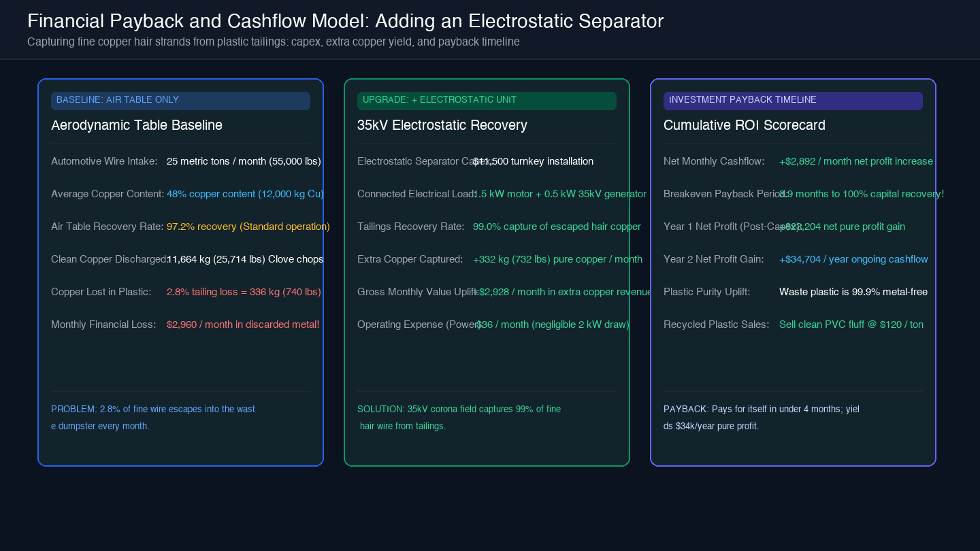Click the 'PROBLEM: 2.8% of fine wire escapes' footer note
Viewport: 980px width, 551px height.
pos(153,418)
